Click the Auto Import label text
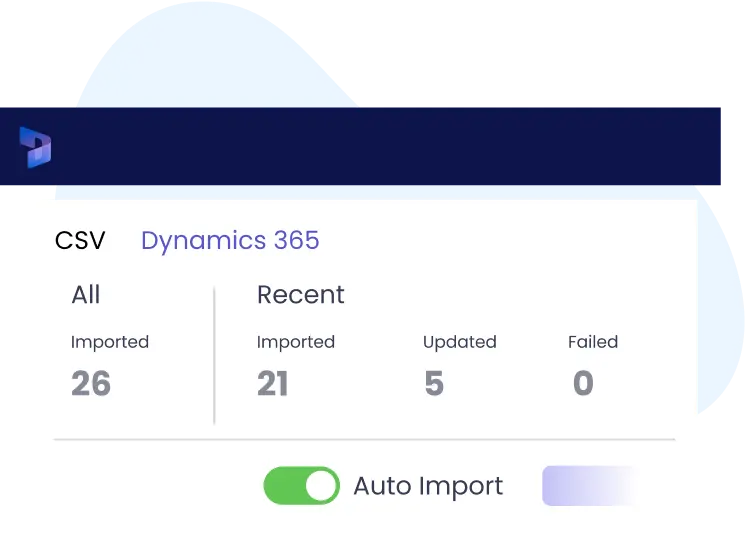The height and width of the screenshot is (533, 745). [x=428, y=487]
